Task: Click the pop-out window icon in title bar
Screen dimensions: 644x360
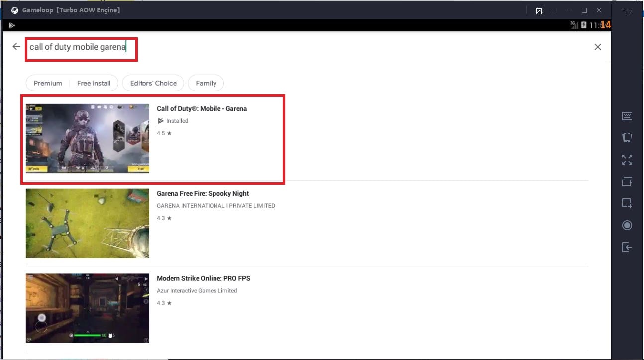Action: coord(539,11)
